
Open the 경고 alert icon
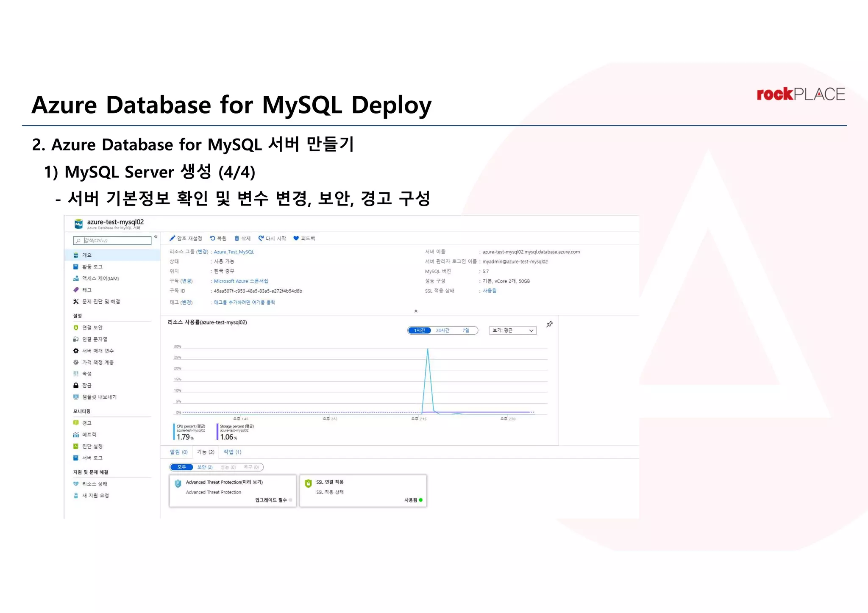pyautogui.click(x=76, y=423)
